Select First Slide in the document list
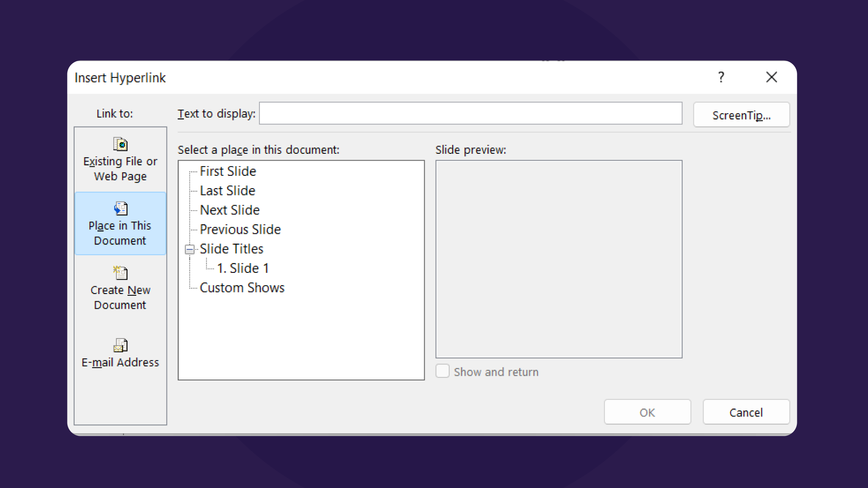 (x=228, y=171)
